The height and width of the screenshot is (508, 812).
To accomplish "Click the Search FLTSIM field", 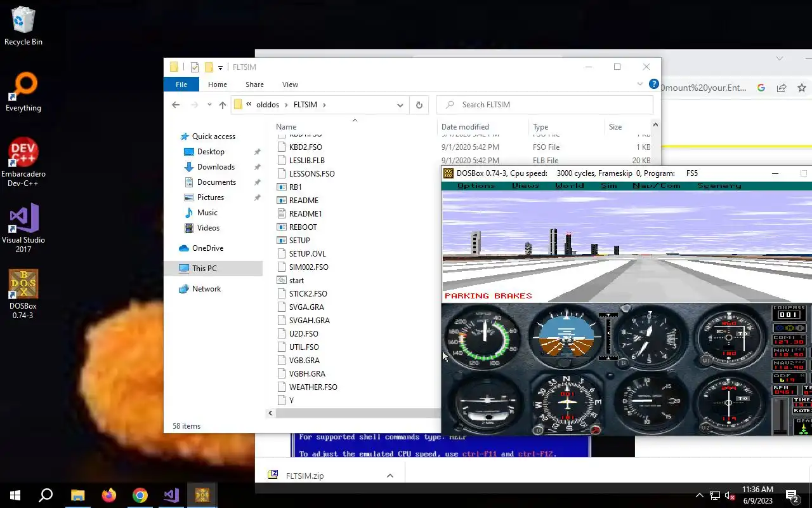I will pos(545,105).
